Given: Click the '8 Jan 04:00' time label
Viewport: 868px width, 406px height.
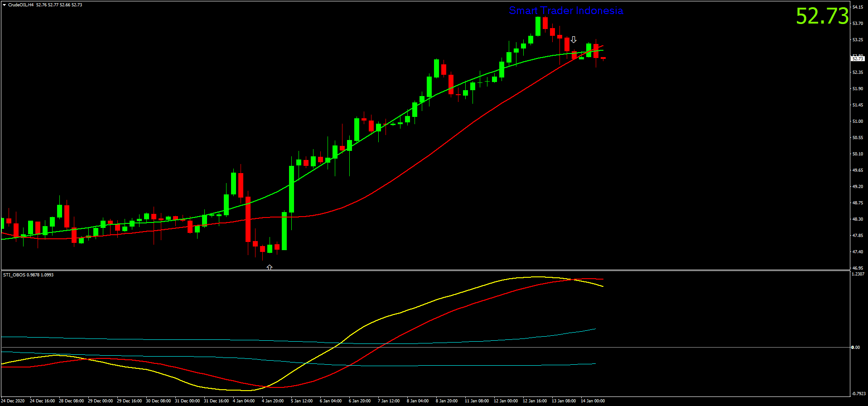Looking at the screenshot, I should tap(418, 401).
